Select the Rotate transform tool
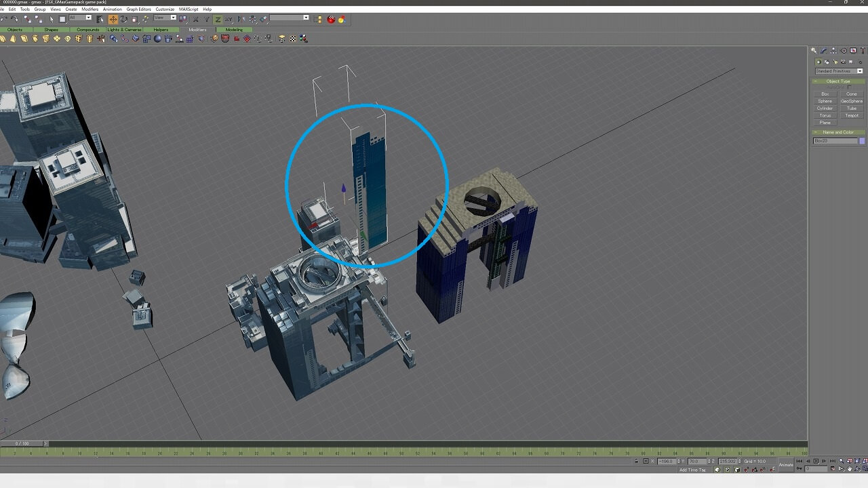 coord(123,20)
